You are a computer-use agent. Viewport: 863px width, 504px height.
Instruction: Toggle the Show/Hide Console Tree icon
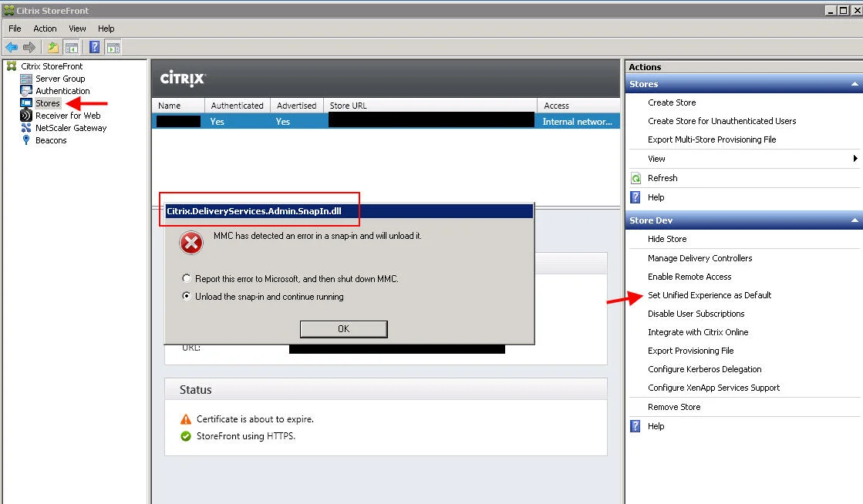(x=71, y=47)
